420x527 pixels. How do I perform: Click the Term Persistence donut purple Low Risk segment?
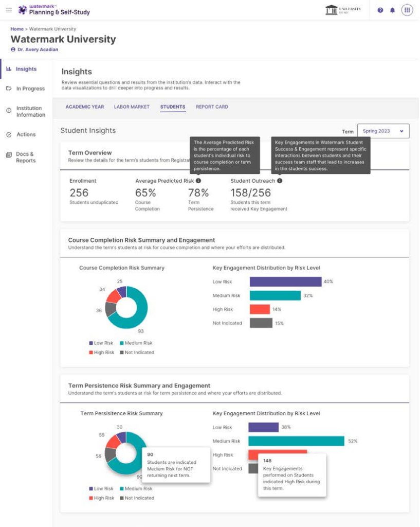click(x=121, y=437)
